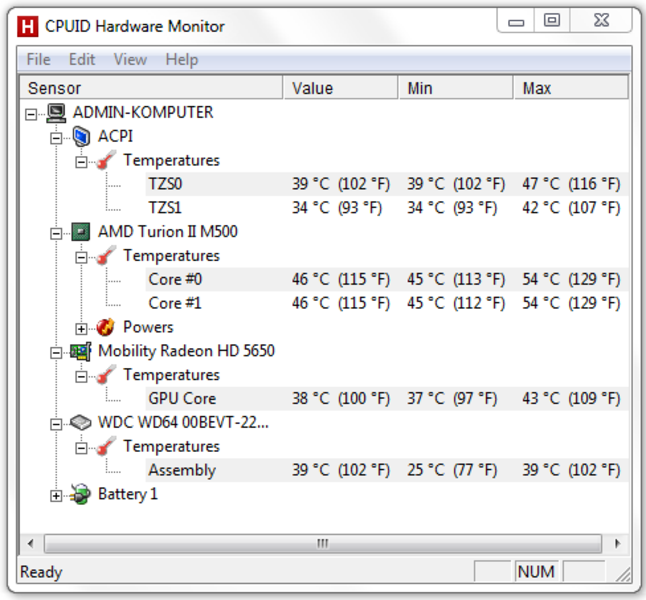Collapse the ACPI node
The height and width of the screenshot is (600, 646).
tap(56, 138)
